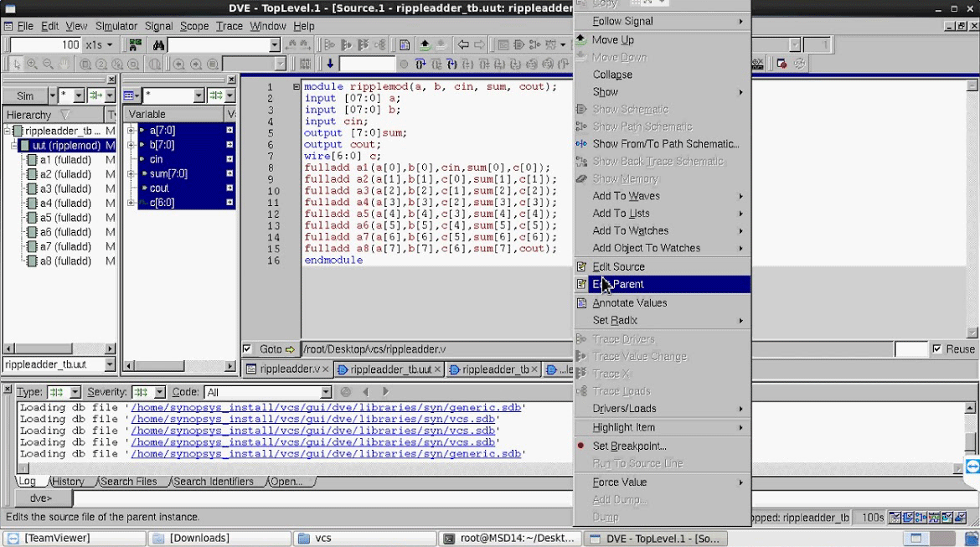Uncheck the Reuse checkbox
This screenshot has height=547, width=980.
937,348
